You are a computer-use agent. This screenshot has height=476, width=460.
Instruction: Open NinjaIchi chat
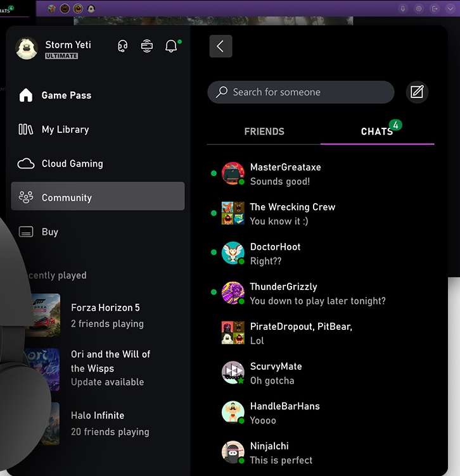[x=321, y=453]
